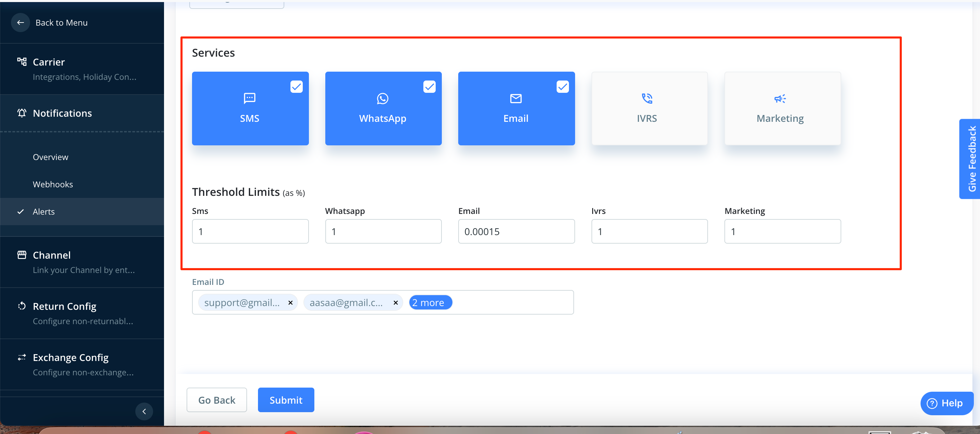The image size is (980, 434).
Task: Open the Webhooks menu item
Action: tap(53, 184)
